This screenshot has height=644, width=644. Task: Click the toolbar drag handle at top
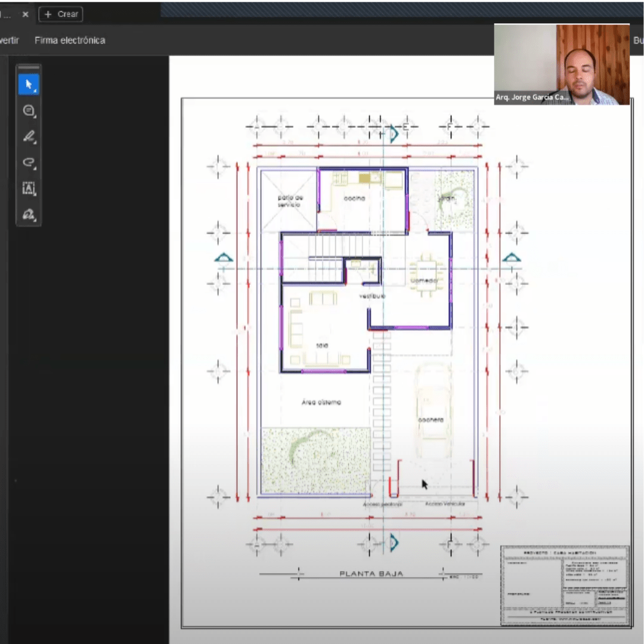(29, 67)
